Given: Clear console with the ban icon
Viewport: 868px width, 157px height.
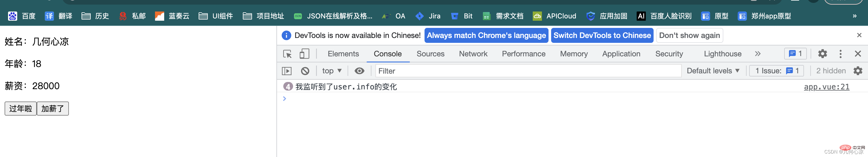Looking at the screenshot, I should (305, 71).
